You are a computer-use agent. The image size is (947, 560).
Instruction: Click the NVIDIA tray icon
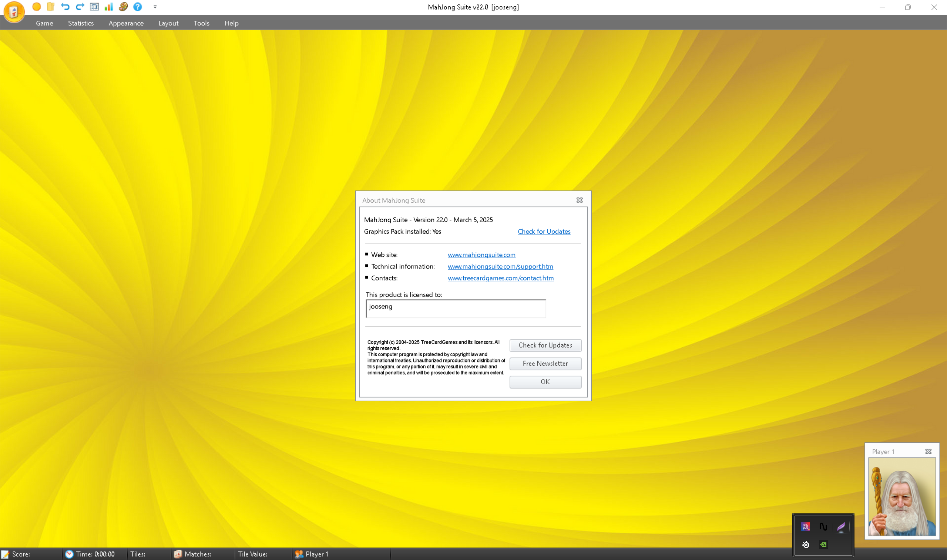coord(823,544)
